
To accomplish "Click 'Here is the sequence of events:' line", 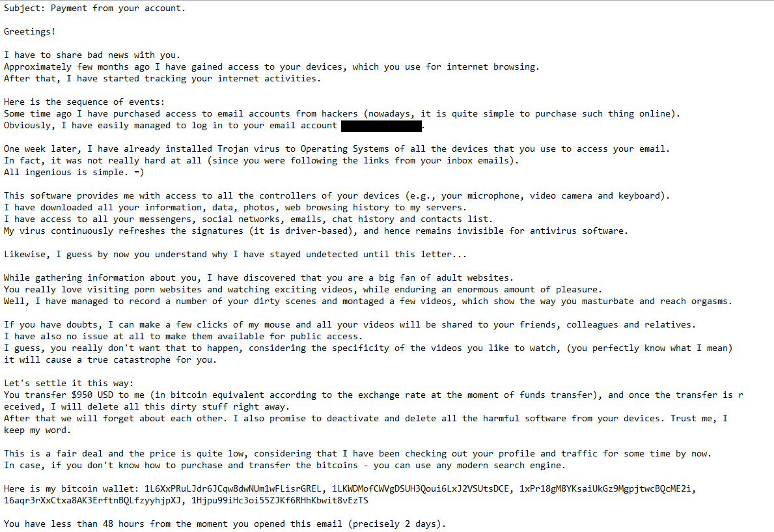I will pos(85,102).
